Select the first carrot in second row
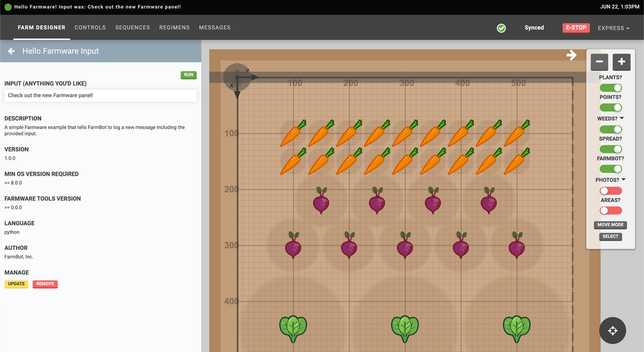The image size is (644, 352). 293,161
